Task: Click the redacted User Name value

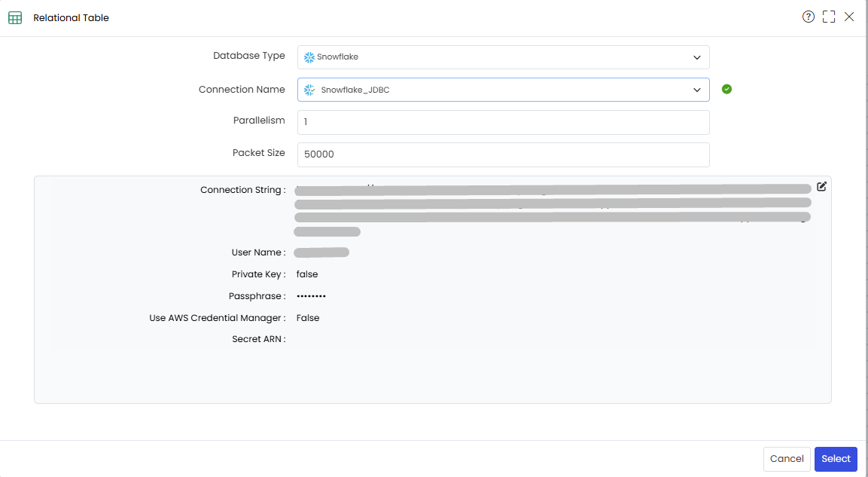Action: pos(321,252)
